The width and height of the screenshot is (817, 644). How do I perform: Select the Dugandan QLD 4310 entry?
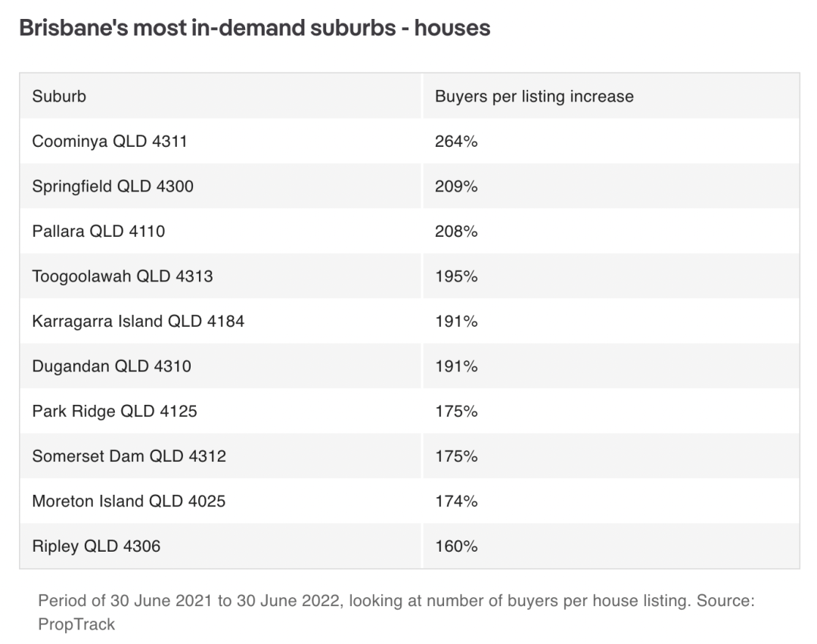point(111,366)
